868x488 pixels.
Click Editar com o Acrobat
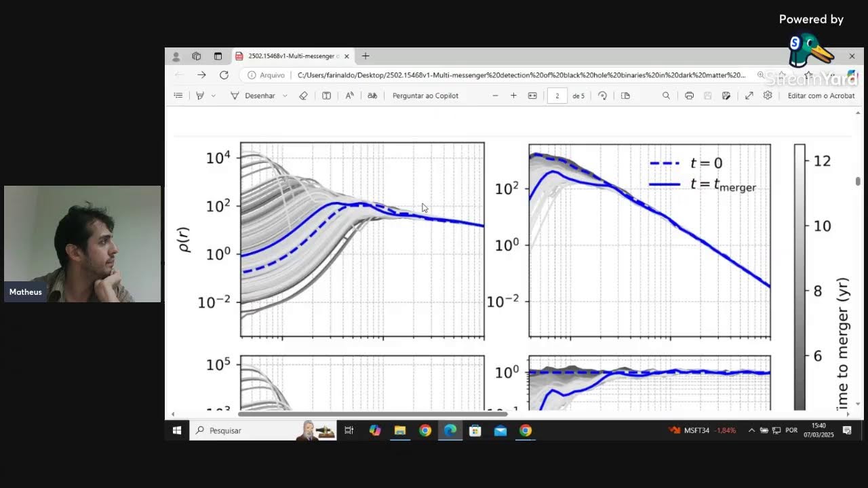821,96
